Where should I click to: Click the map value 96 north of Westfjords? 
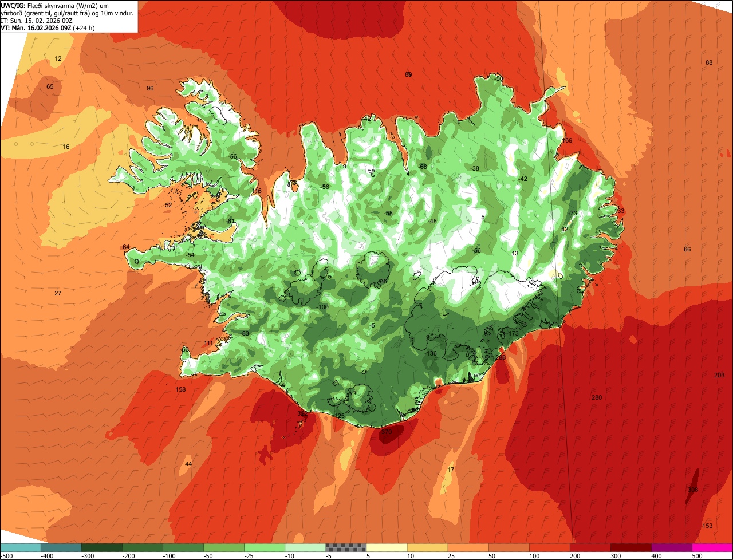[150, 88]
